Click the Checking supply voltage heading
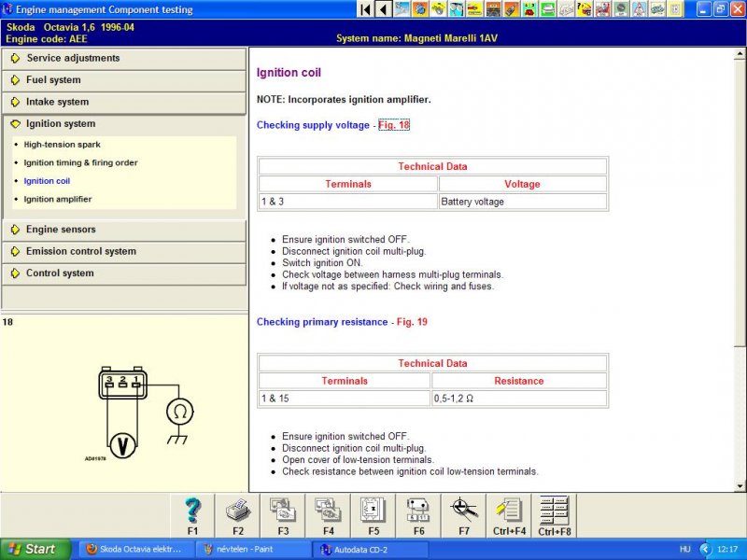This screenshot has width=747, height=560. (313, 125)
